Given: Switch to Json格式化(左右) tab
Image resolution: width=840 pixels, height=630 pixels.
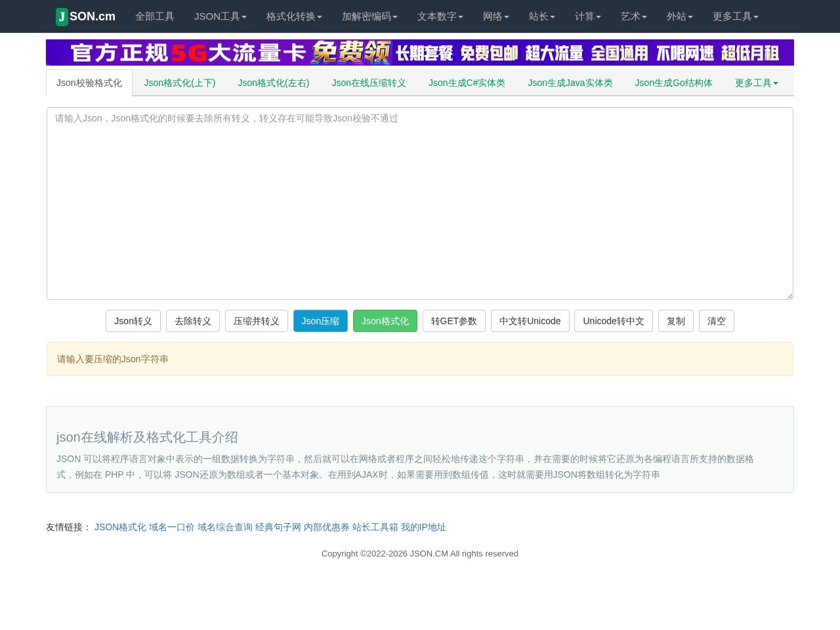Looking at the screenshot, I should click(x=274, y=83).
